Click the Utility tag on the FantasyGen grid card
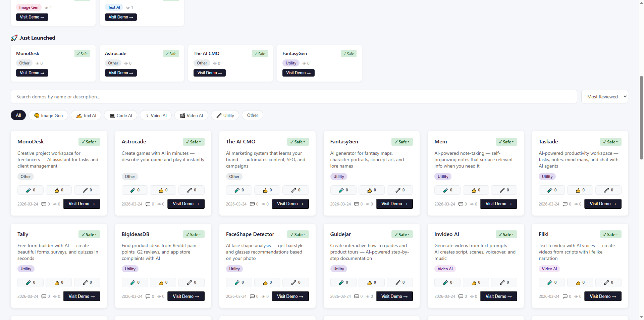Viewport: 644px width, 320px height. (339, 177)
